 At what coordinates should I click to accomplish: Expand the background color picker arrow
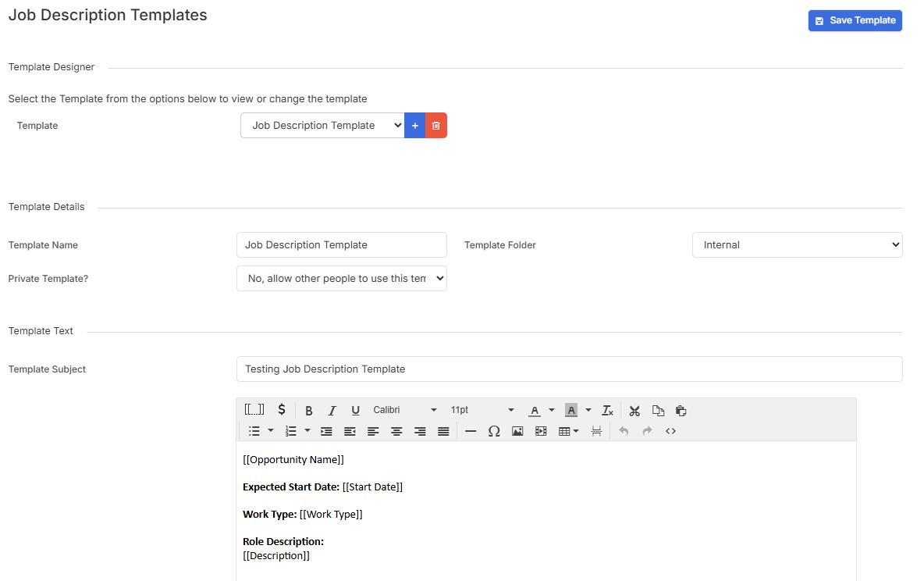click(588, 410)
